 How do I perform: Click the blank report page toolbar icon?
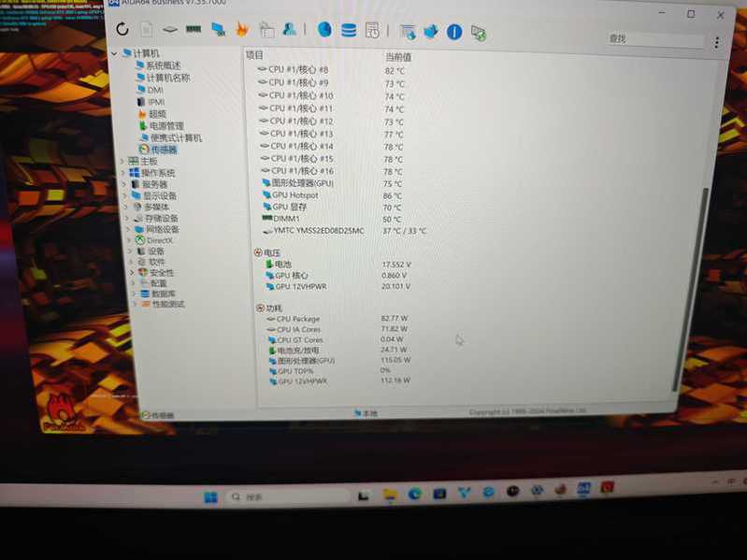coord(146,30)
